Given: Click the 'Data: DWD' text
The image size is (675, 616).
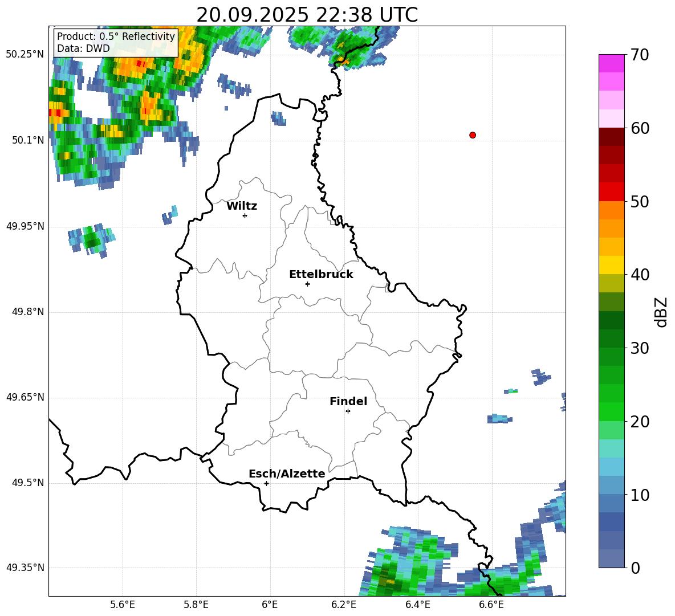Looking at the screenshot, I should (x=83, y=48).
